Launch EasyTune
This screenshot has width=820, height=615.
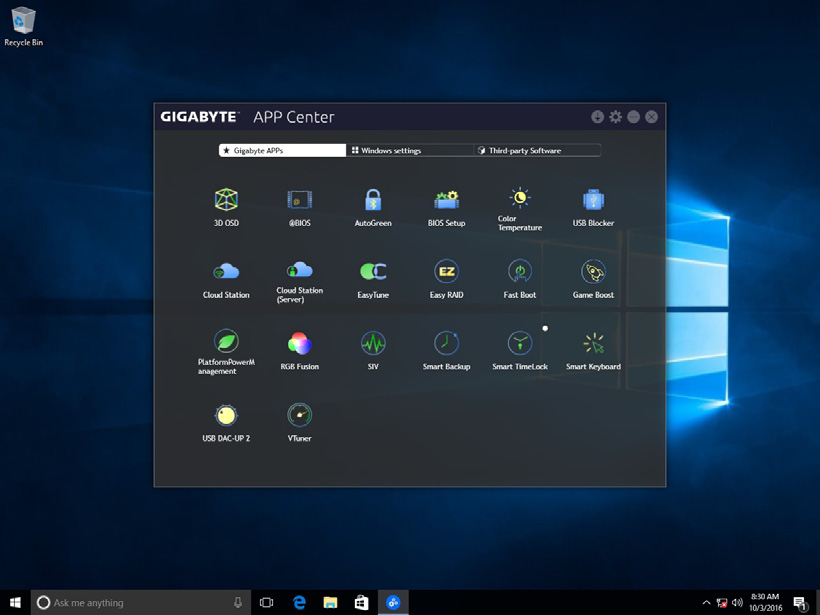point(372,271)
